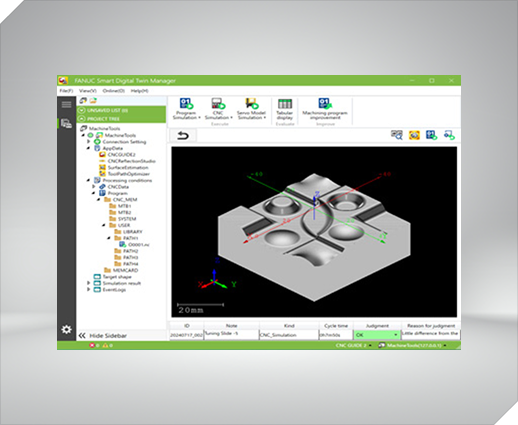Viewport: 518px width, 425px height.
Task: Open the Online menu
Action: (113, 91)
